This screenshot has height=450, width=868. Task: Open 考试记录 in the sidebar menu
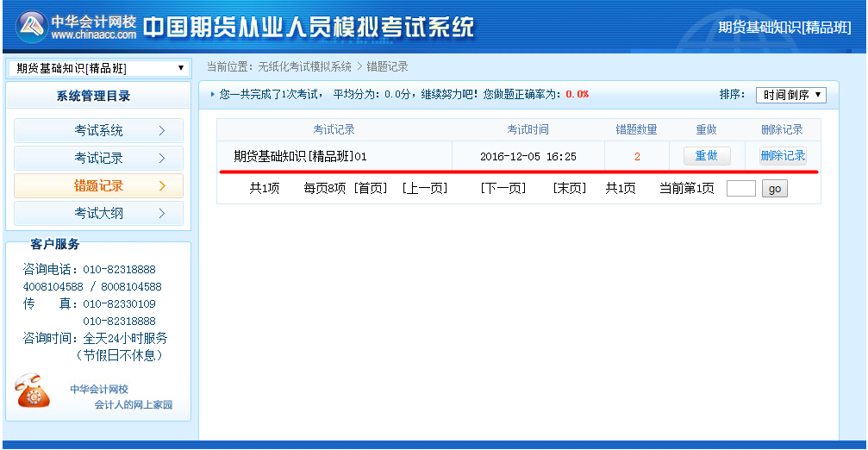point(98,159)
